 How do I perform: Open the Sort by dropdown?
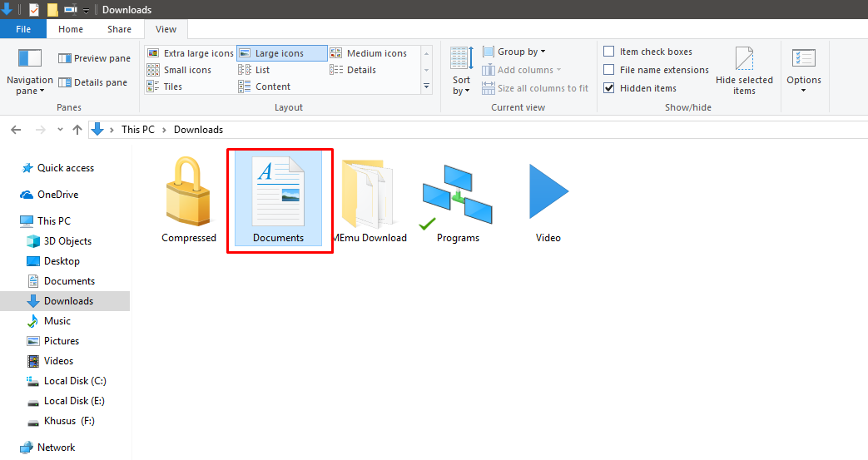(461, 72)
